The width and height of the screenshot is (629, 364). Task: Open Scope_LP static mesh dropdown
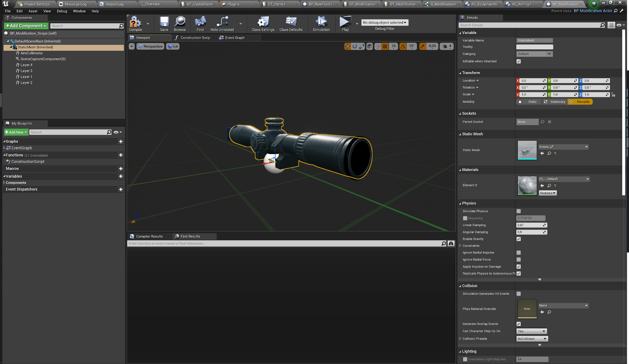563,147
